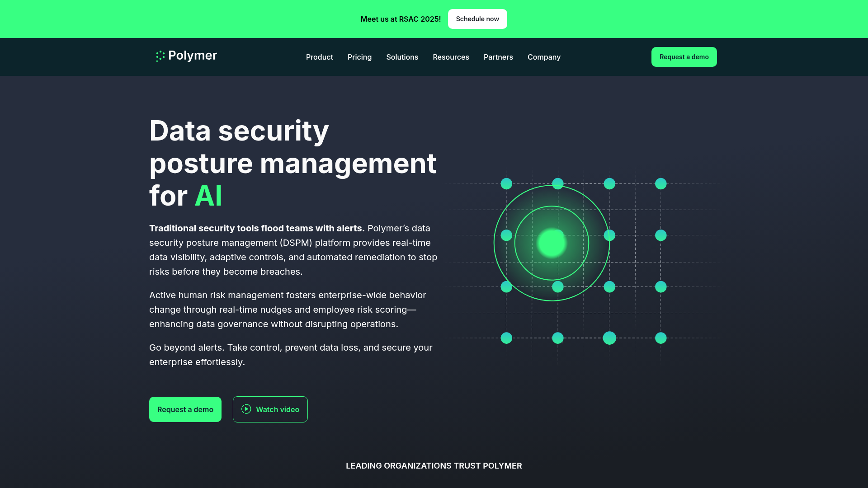
Task: Click the Leading Organizations Trust Polymer heading
Action: [x=434, y=466]
